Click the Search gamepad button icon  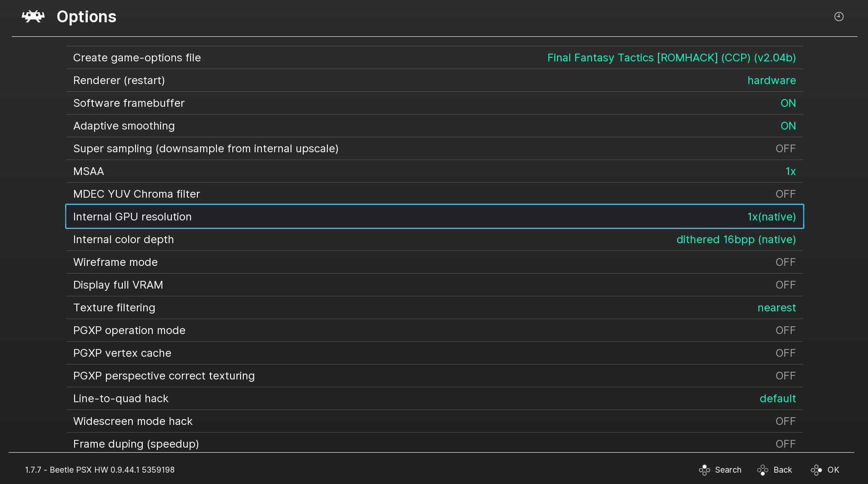[x=704, y=470]
